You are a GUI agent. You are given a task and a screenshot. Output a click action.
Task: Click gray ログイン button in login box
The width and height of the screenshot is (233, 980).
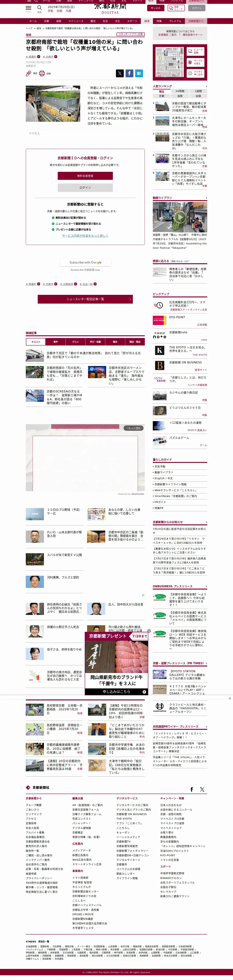85,188
